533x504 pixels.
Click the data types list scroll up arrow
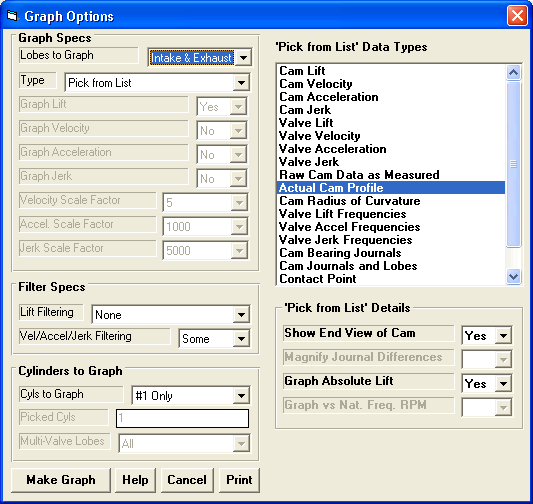click(x=513, y=72)
